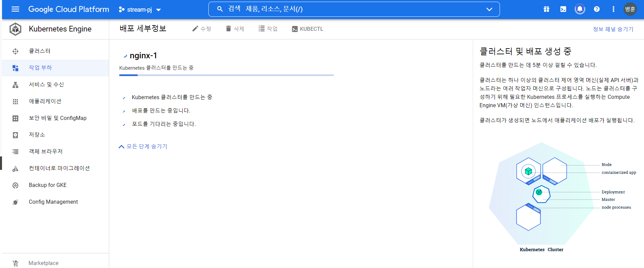The width and height of the screenshot is (644, 268).
Task: Select the 작업 부하 sidebar item
Action: 55,68
